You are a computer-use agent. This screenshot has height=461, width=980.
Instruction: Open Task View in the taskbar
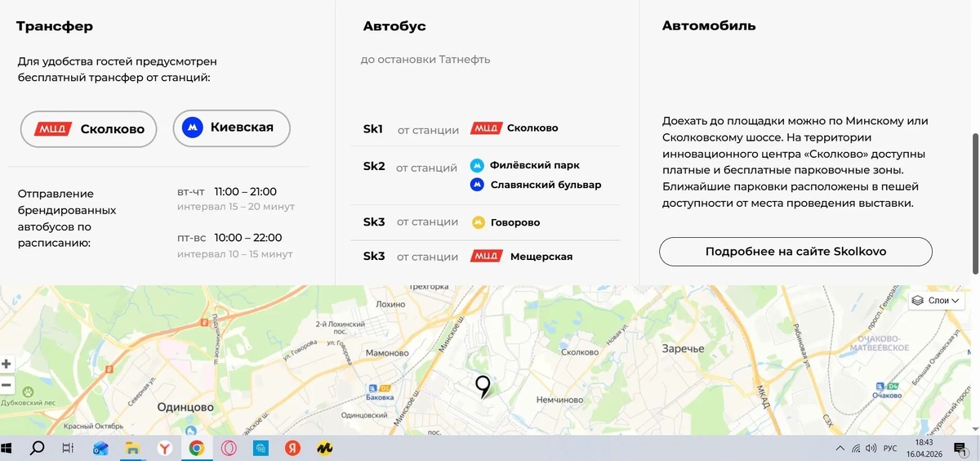(68, 449)
